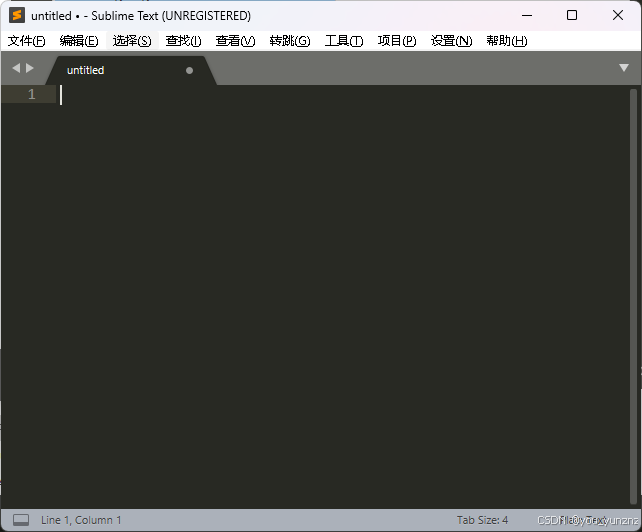Viewport: 642px width, 532px height.
Task: Click Line 1, Column 1 status text
Action: (81, 520)
